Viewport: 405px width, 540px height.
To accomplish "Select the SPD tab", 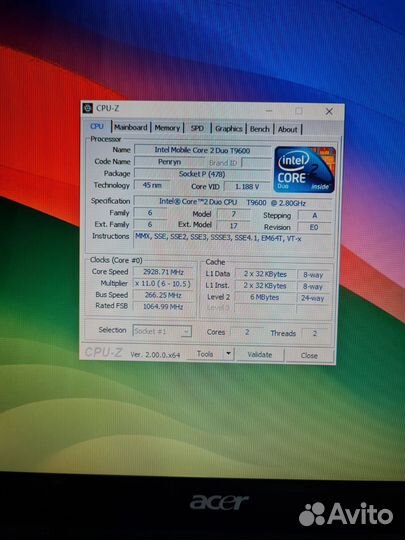I will 197,128.
